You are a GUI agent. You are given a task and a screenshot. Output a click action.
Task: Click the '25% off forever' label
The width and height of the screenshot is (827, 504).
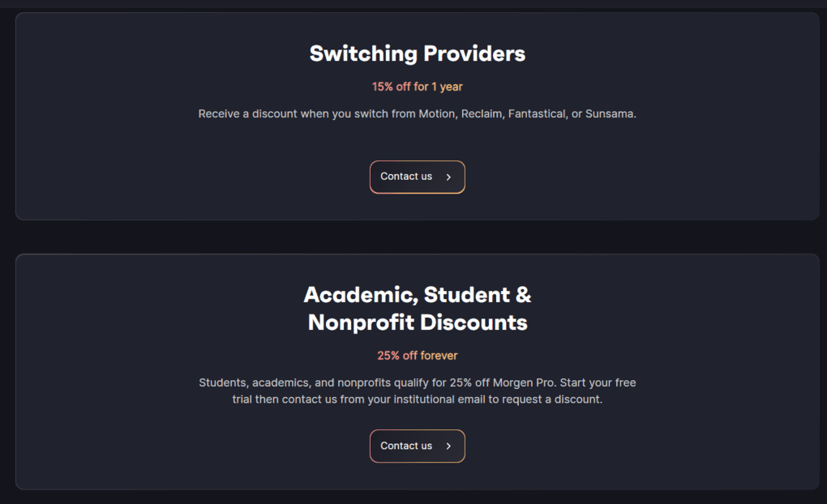click(x=417, y=355)
